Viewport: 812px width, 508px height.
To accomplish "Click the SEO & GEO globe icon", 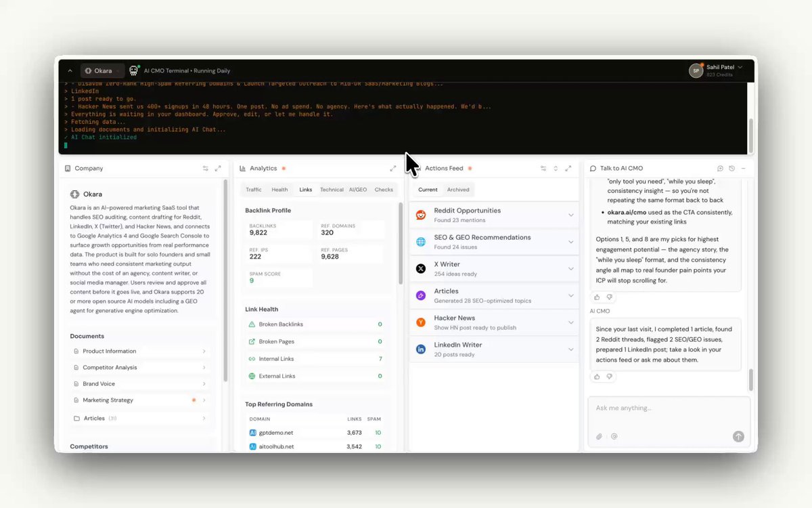I will 421,242.
